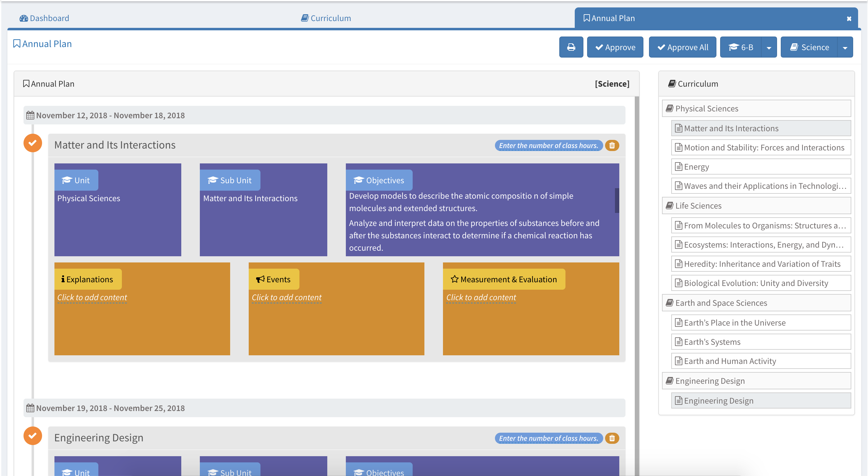Click the printer icon button
The width and height of the screenshot is (868, 476).
point(571,47)
